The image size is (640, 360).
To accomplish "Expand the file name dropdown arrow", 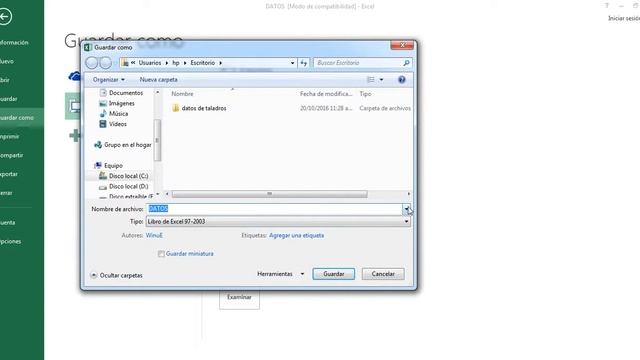I will coord(407,209).
